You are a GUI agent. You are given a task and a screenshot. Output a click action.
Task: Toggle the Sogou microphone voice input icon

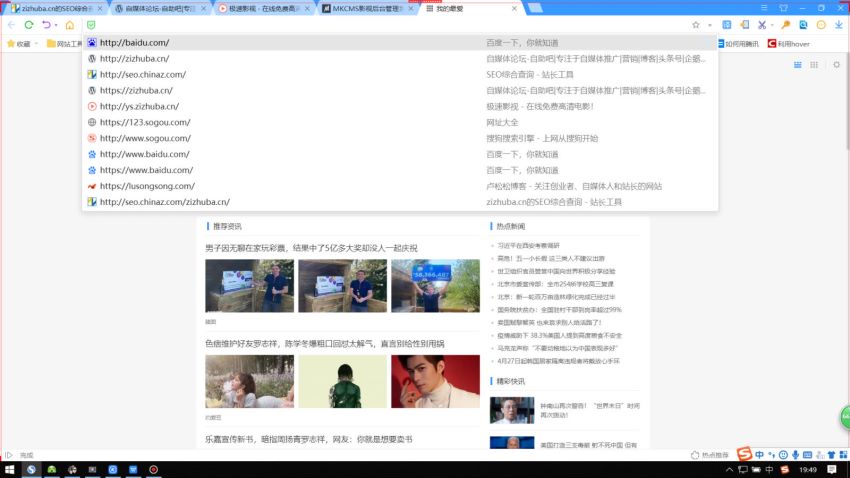795,455
